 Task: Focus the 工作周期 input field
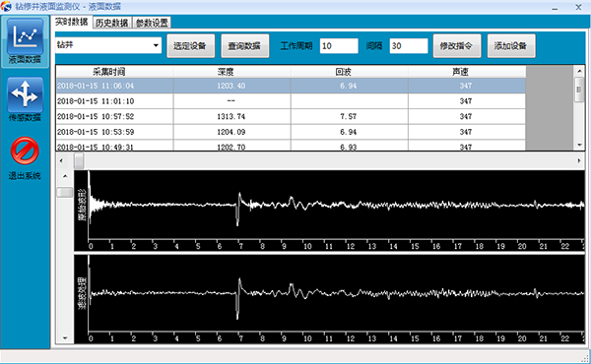pos(339,46)
